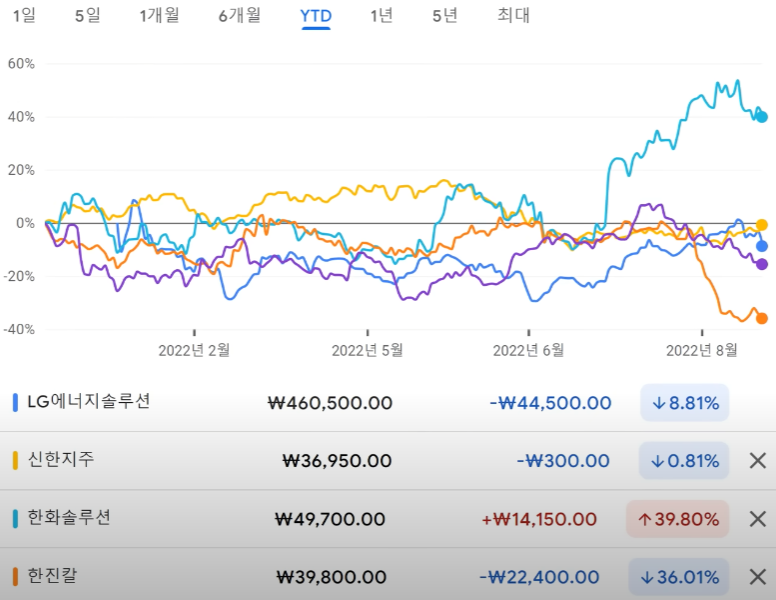Click the -₩44,500.00 change amount
The image size is (776, 600).
(550, 403)
